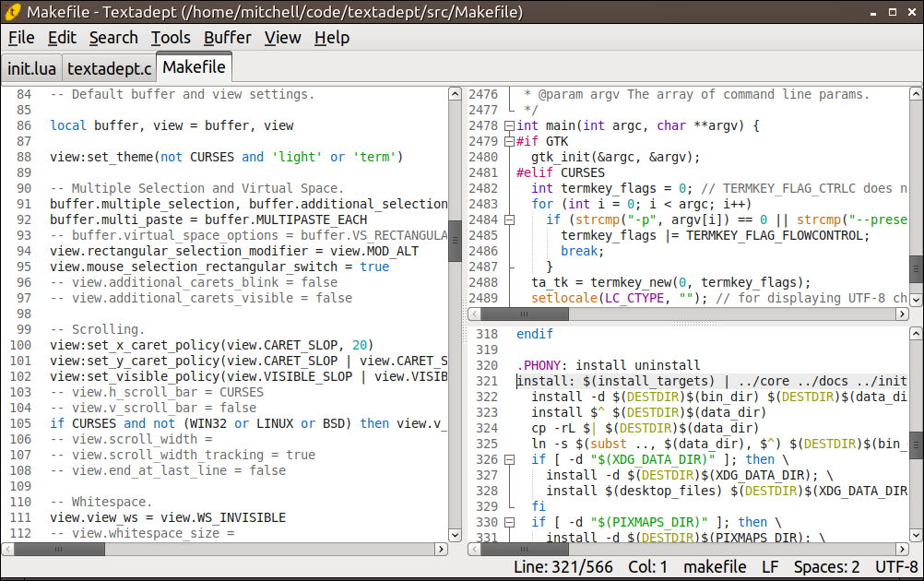Collapse fold marker at line 330
Viewport: 924px width, 581px height.
509,522
